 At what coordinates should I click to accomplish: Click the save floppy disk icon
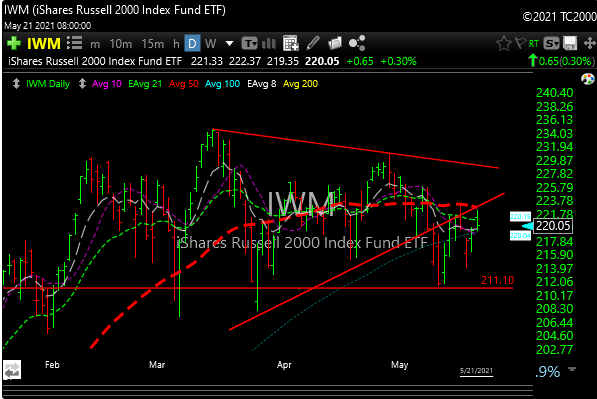(570, 43)
